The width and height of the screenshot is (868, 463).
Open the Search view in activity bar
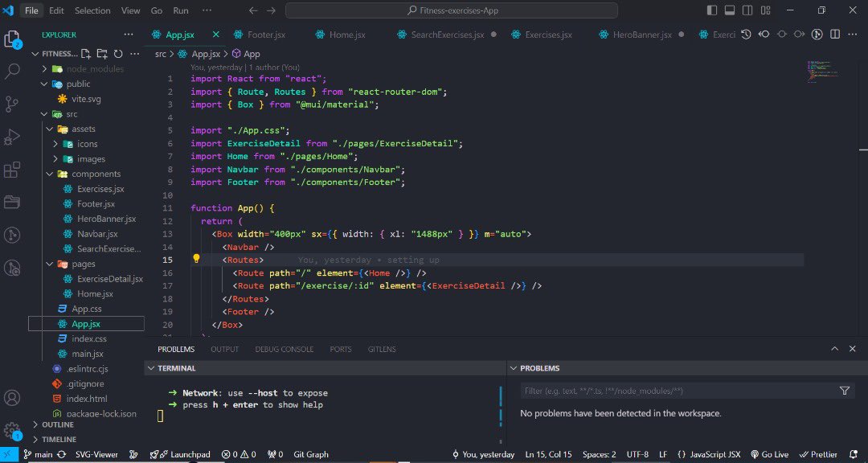click(x=12, y=71)
